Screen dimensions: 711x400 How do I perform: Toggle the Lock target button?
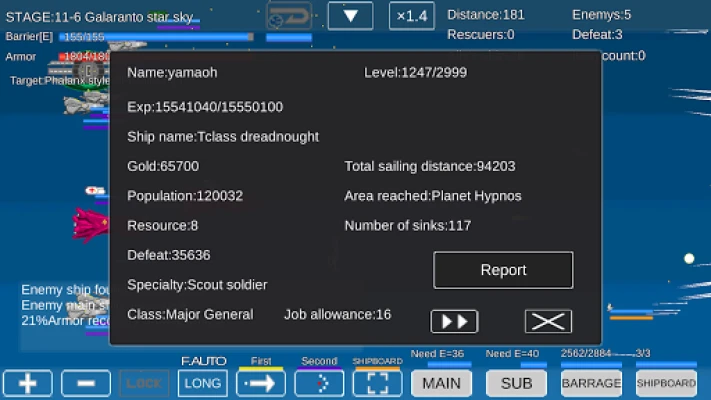[144, 383]
